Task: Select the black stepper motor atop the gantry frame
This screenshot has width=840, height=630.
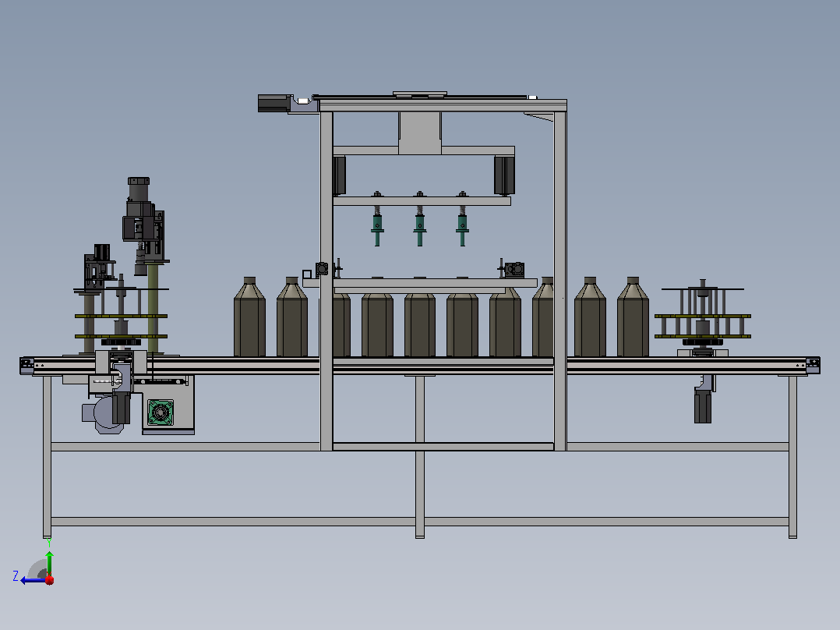Action: [x=274, y=104]
